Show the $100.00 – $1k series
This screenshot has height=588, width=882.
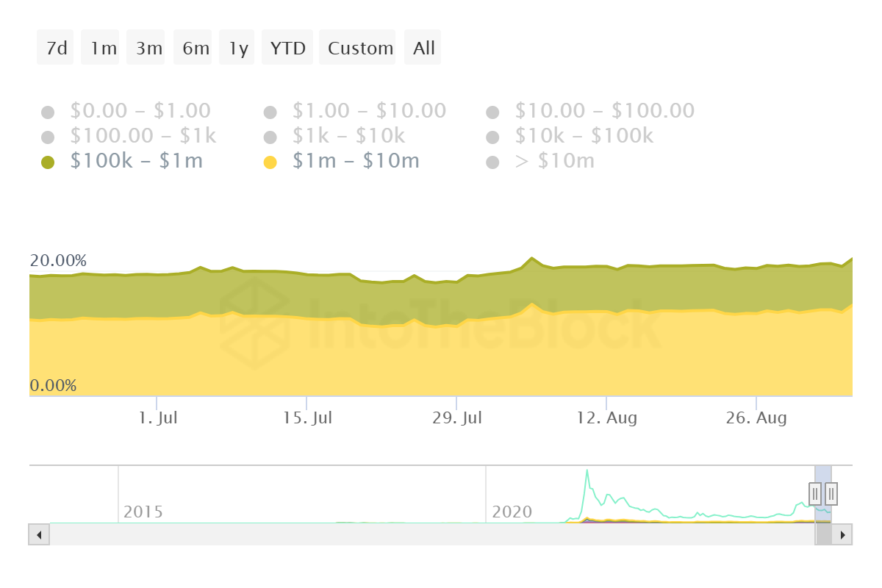129,136
